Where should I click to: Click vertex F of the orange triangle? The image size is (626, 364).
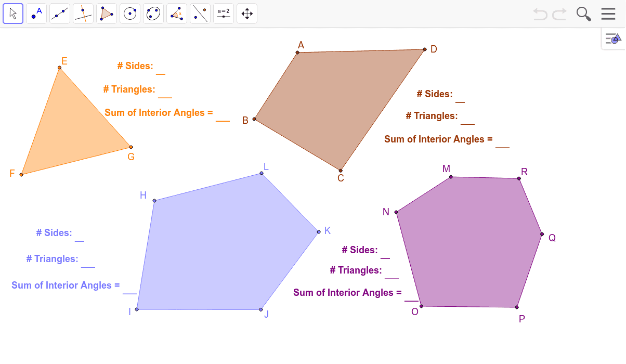(21, 175)
